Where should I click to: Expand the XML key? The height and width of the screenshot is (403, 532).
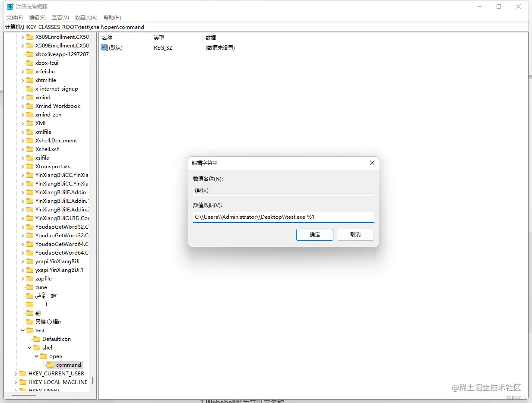[23, 123]
